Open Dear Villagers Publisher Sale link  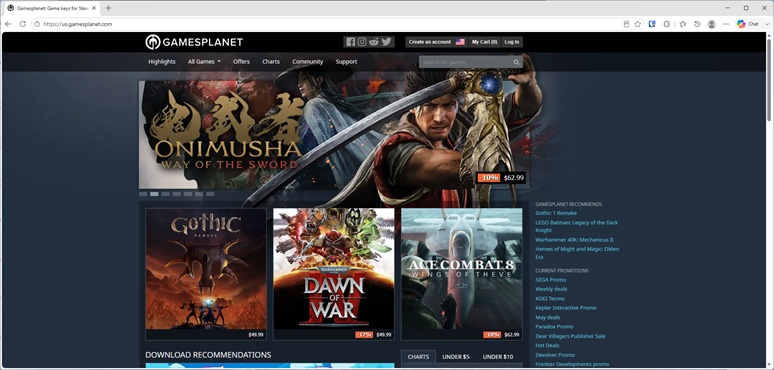pos(570,336)
